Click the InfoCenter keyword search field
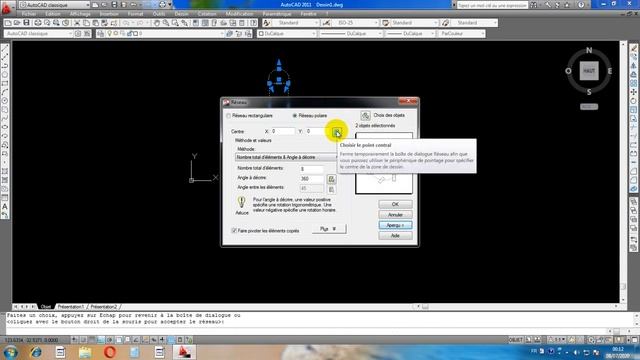Screen dimensions: 640x360 492,5
